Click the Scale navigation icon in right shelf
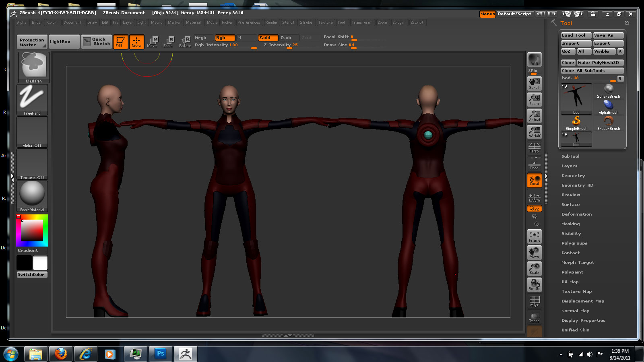 tap(535, 268)
